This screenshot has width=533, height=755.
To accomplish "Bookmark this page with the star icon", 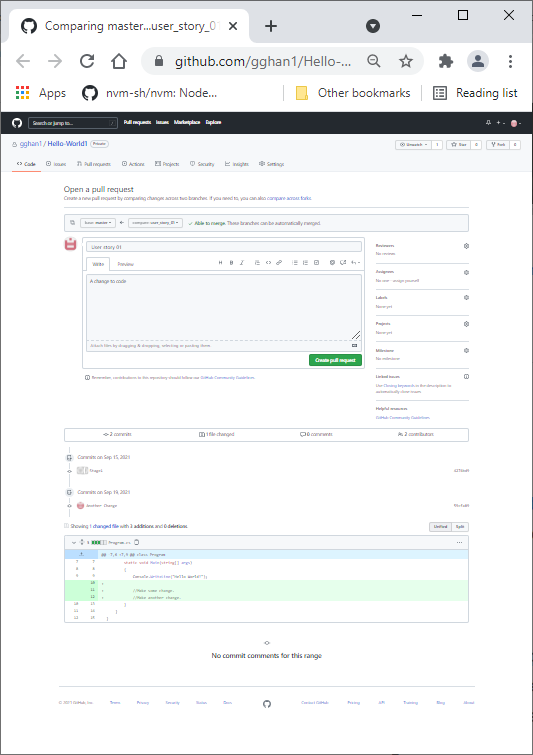I will pyautogui.click(x=406, y=61).
